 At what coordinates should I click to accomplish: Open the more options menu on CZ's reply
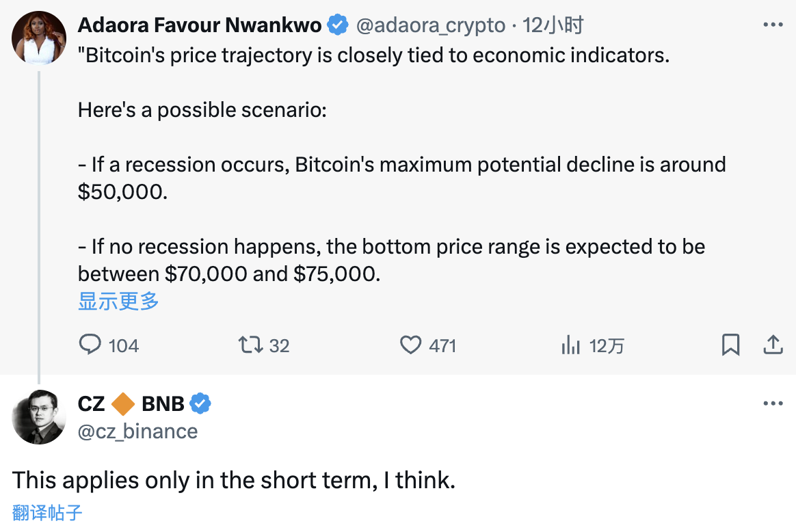(x=773, y=403)
